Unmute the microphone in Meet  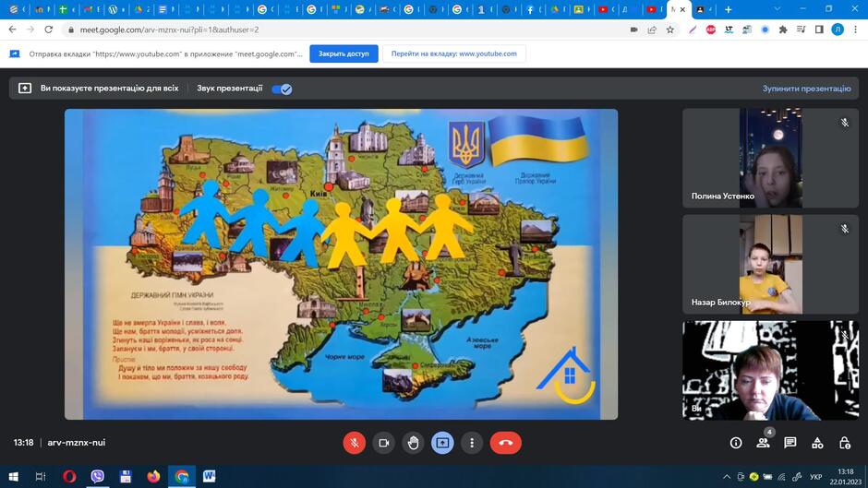coord(355,443)
